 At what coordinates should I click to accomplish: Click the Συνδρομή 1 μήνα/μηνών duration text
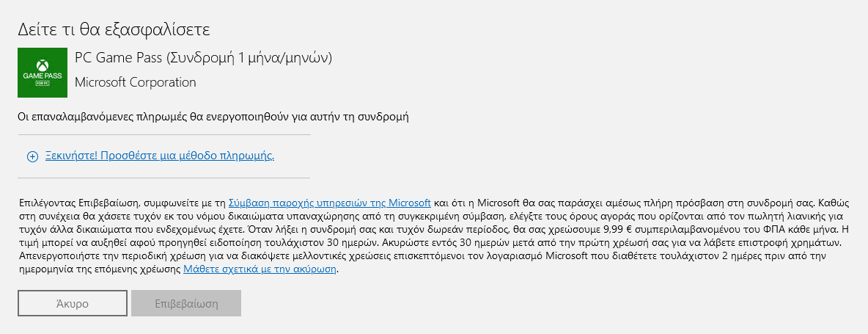pos(250,57)
